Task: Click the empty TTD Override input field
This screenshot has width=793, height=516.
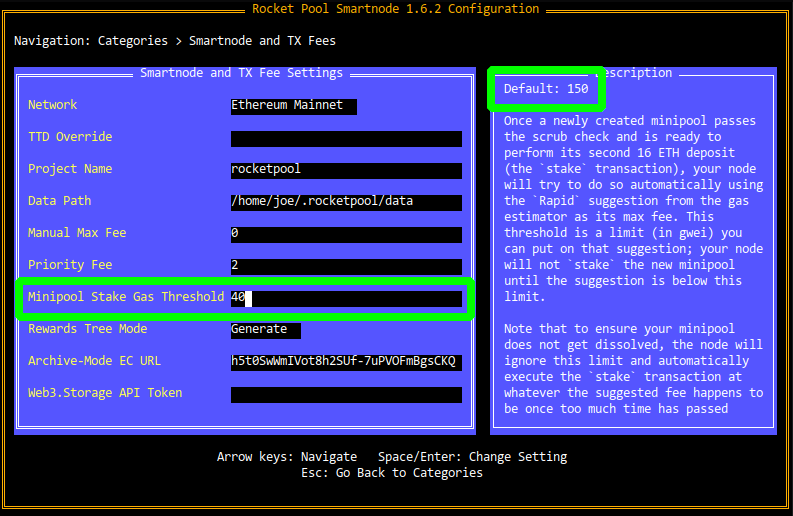Action: (x=346, y=138)
